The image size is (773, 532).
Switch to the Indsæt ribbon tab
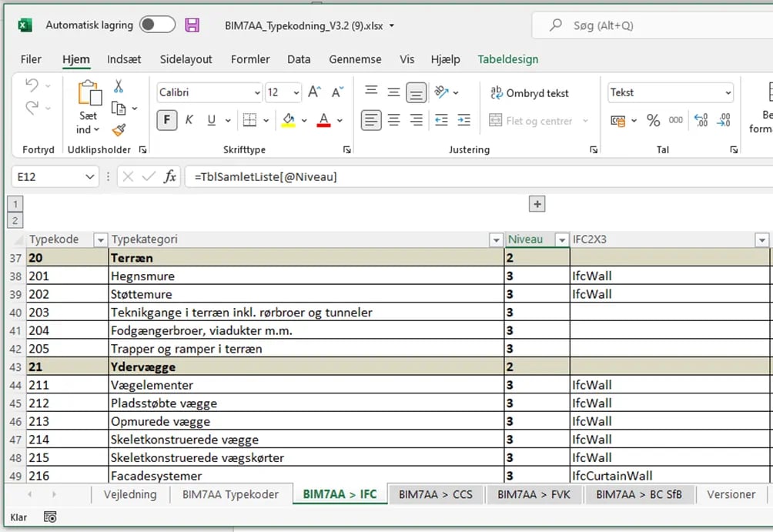coord(124,59)
